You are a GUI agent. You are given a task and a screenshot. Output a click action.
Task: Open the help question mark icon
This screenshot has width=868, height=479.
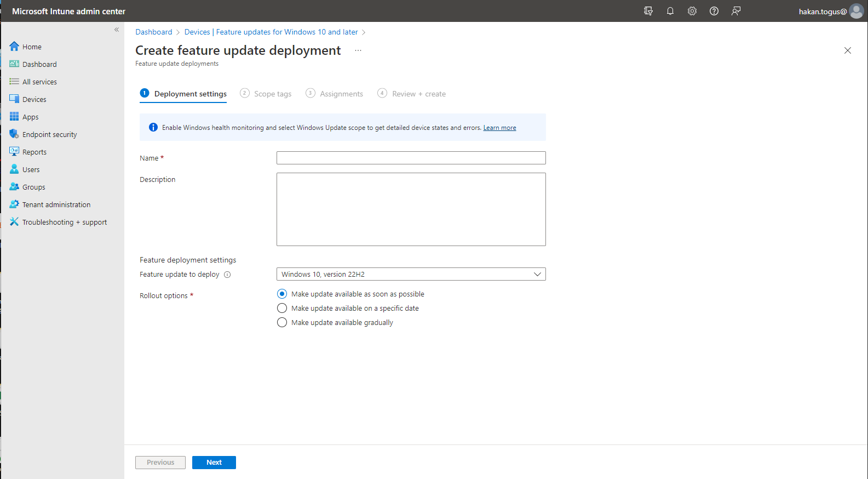click(x=714, y=11)
